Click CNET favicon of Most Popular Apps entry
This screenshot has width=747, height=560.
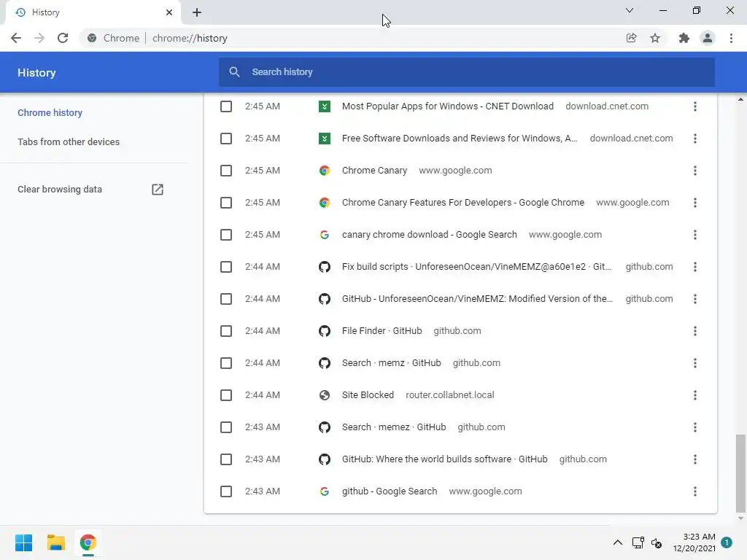325,106
